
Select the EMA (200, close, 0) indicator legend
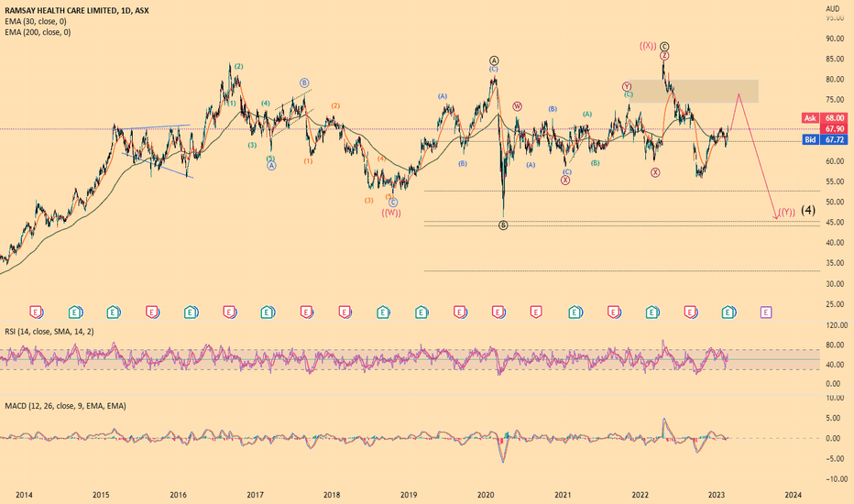pos(38,32)
